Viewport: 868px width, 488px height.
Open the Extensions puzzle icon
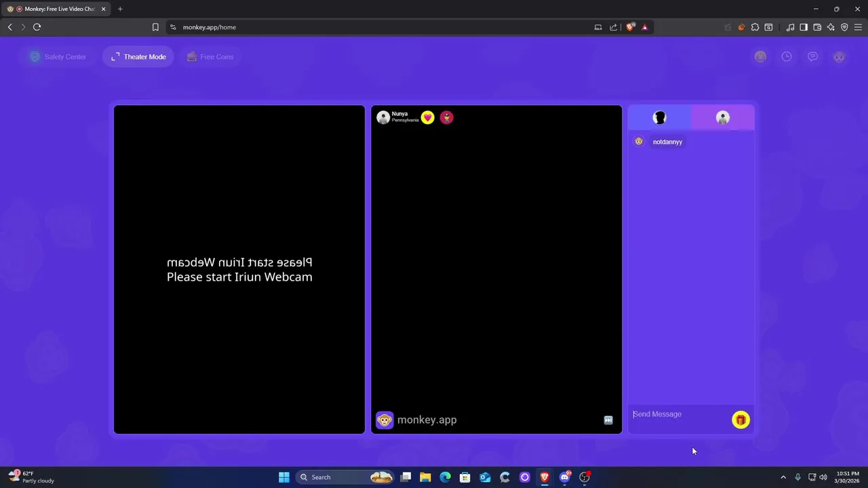[755, 27]
